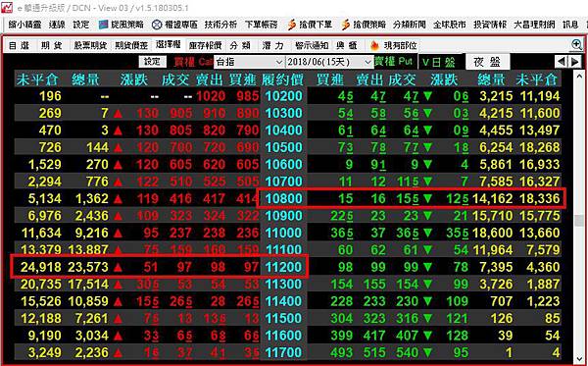Switch to the 自選 tab

point(19,46)
